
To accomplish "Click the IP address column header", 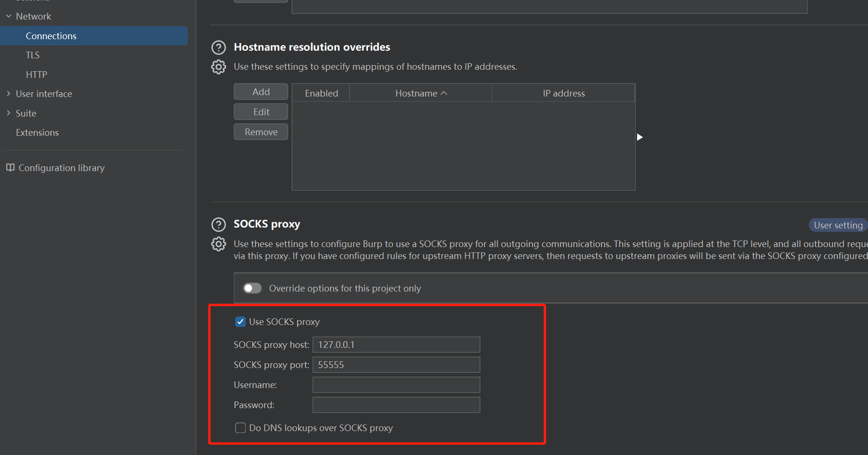I will pos(564,93).
